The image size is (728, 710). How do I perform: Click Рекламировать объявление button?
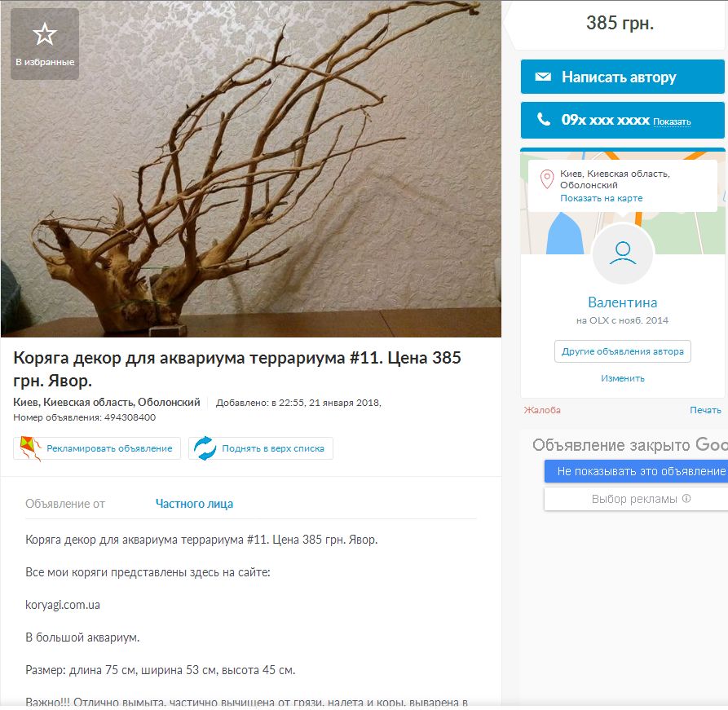(x=97, y=448)
